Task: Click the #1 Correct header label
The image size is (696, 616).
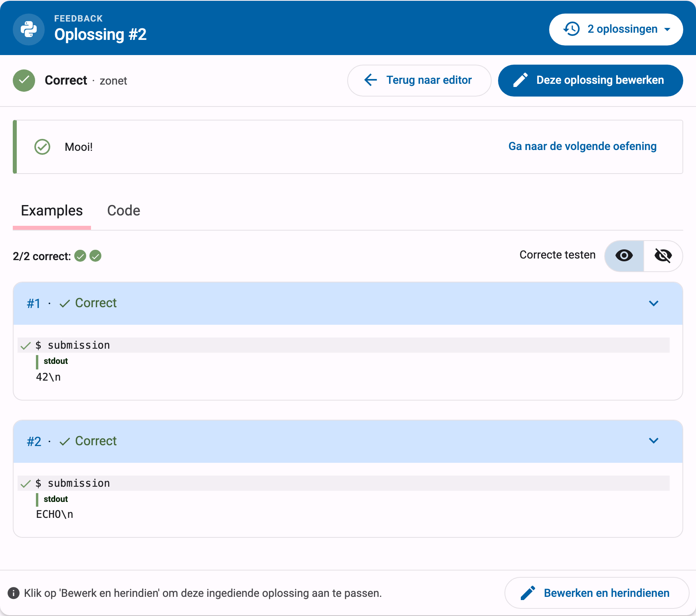Action: tap(72, 303)
